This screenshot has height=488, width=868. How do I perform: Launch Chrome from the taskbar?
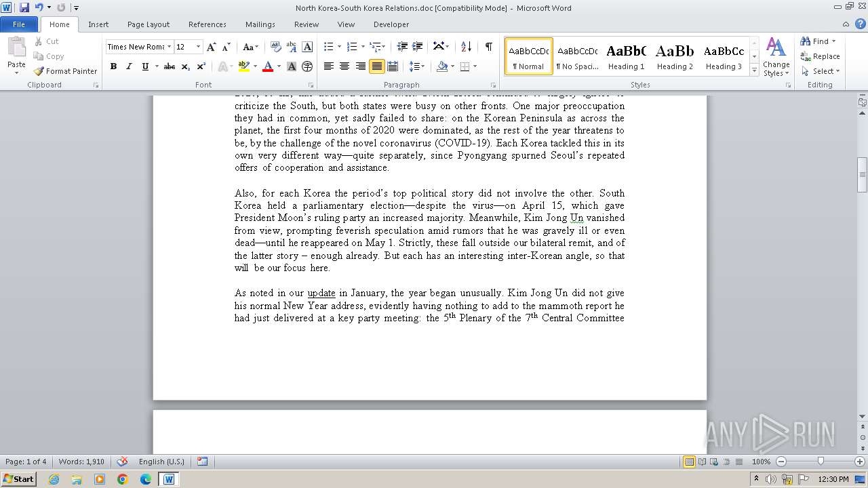pyautogui.click(x=123, y=479)
